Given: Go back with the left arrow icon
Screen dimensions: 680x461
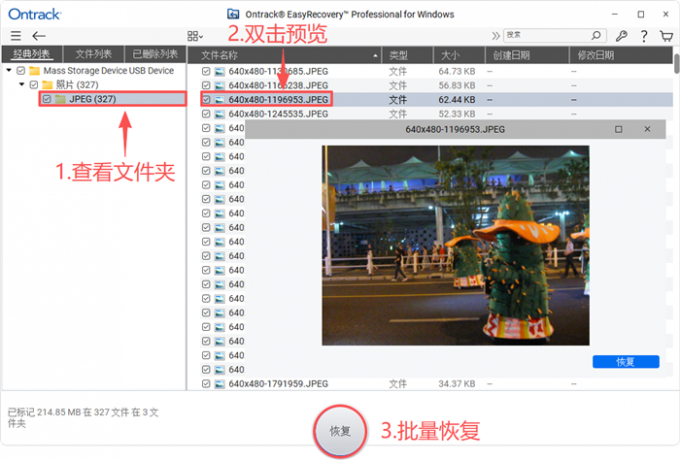Looking at the screenshot, I should tap(39, 36).
